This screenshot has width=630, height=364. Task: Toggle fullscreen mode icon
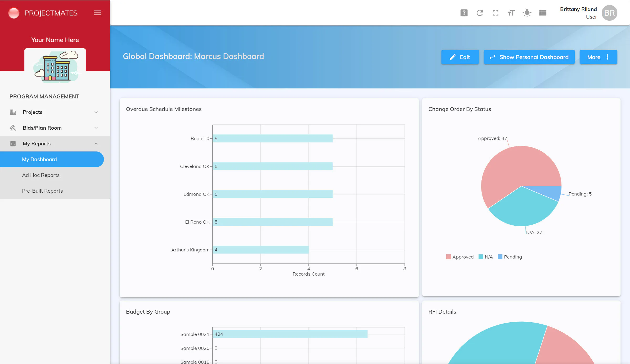[x=495, y=13]
